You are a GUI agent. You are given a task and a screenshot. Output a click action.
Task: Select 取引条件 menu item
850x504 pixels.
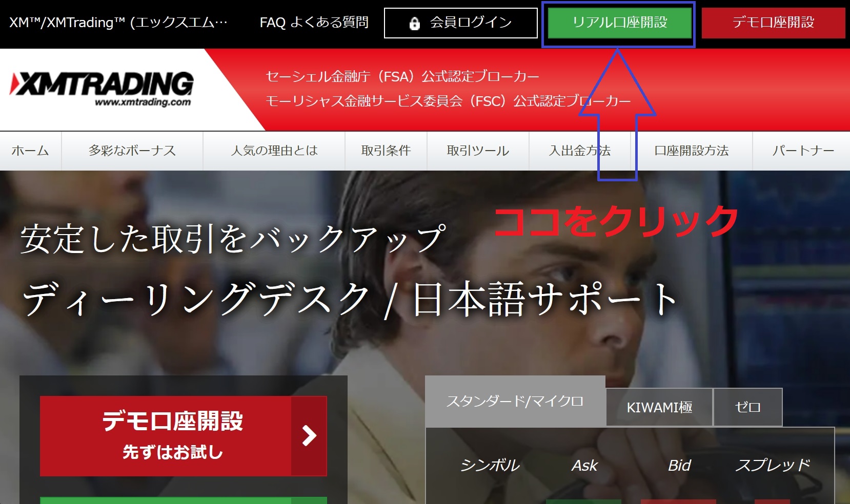(x=386, y=151)
